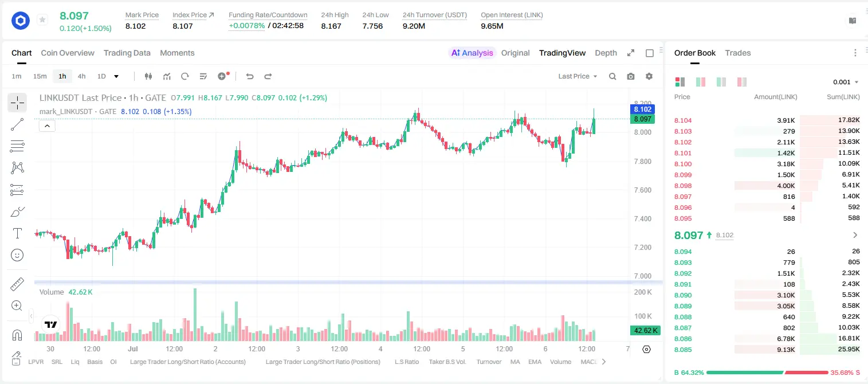Screen dimensions: 868x384
Task: Expand more timeframes arrow after 1D
Action: click(x=116, y=76)
